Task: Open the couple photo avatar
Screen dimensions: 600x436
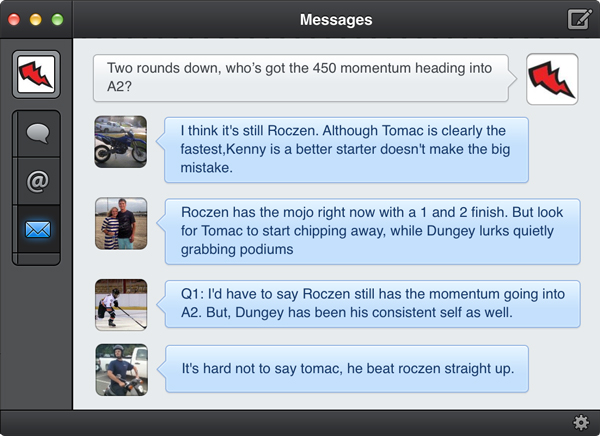Action: click(x=121, y=222)
